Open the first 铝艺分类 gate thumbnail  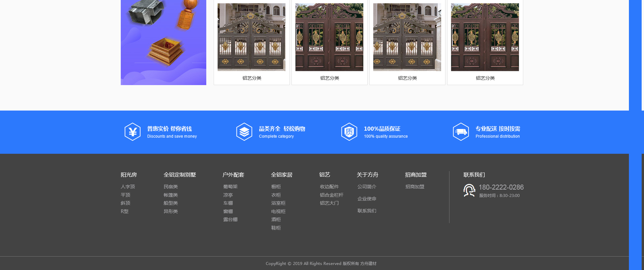pos(252,37)
